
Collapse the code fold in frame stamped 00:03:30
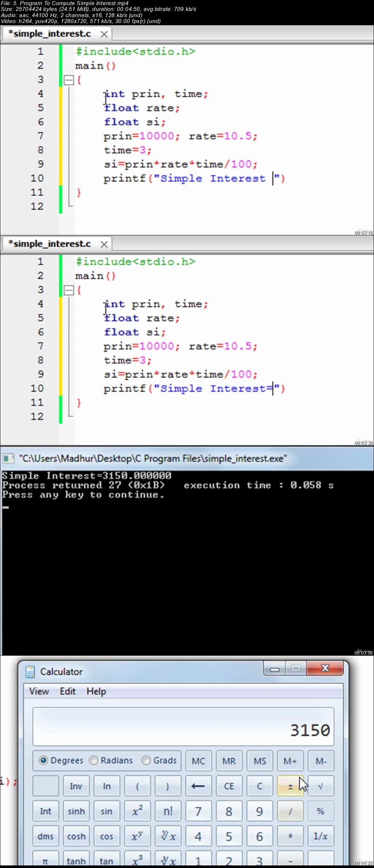pos(69,290)
